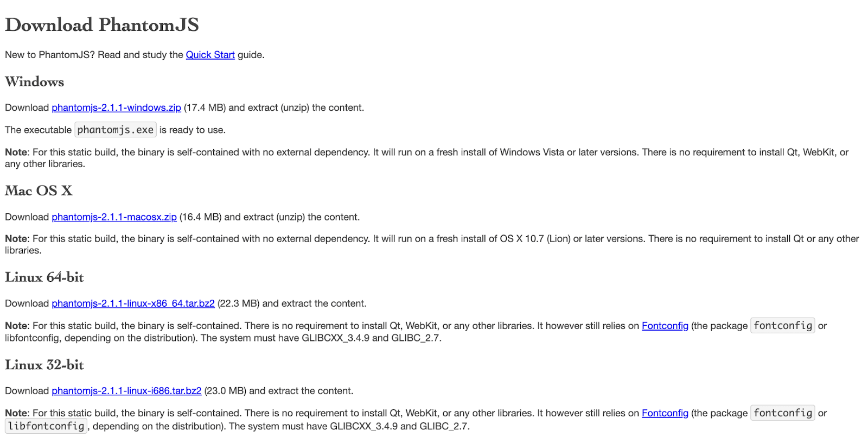Click fontconfig code box in Linux 64-bit note
This screenshot has width=868, height=443.
[782, 326]
